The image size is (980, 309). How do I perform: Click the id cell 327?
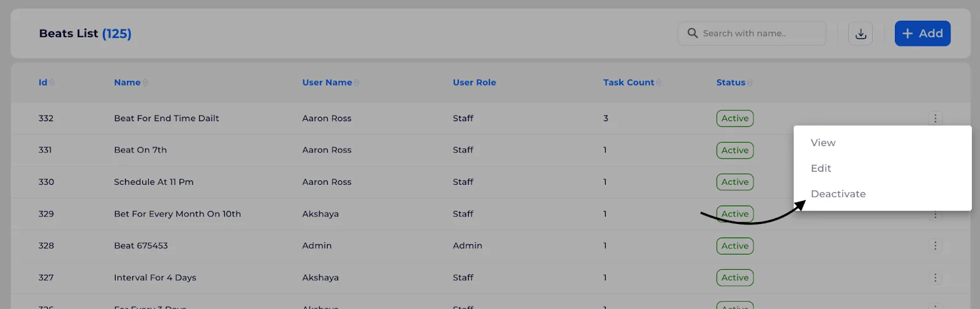(46, 278)
